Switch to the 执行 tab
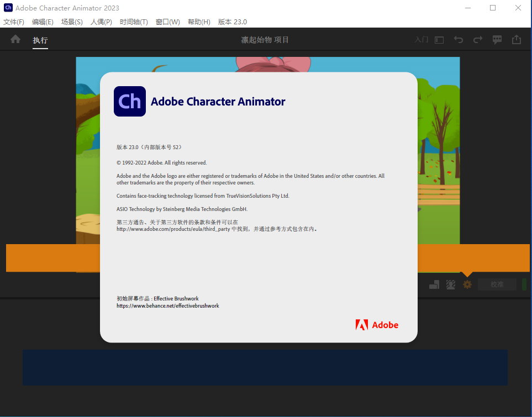532x417 pixels. click(40, 40)
